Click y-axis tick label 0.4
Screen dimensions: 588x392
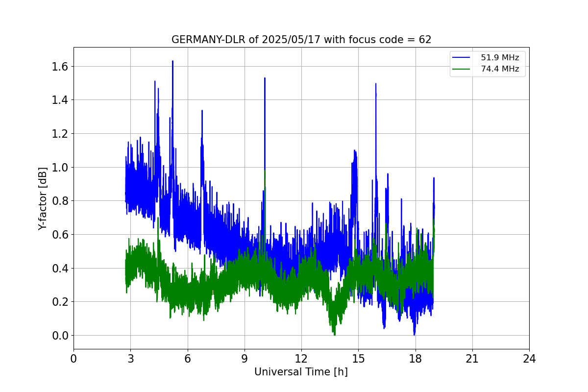click(x=60, y=268)
